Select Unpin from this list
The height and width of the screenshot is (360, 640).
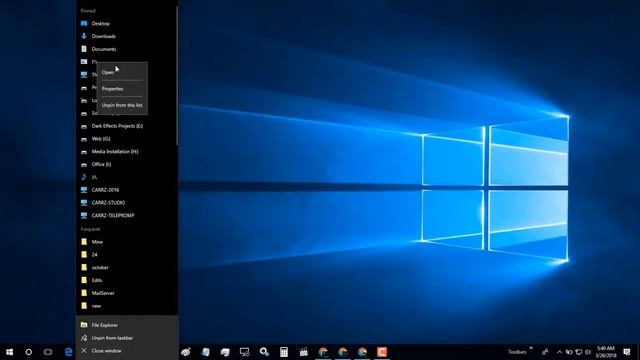coord(122,105)
